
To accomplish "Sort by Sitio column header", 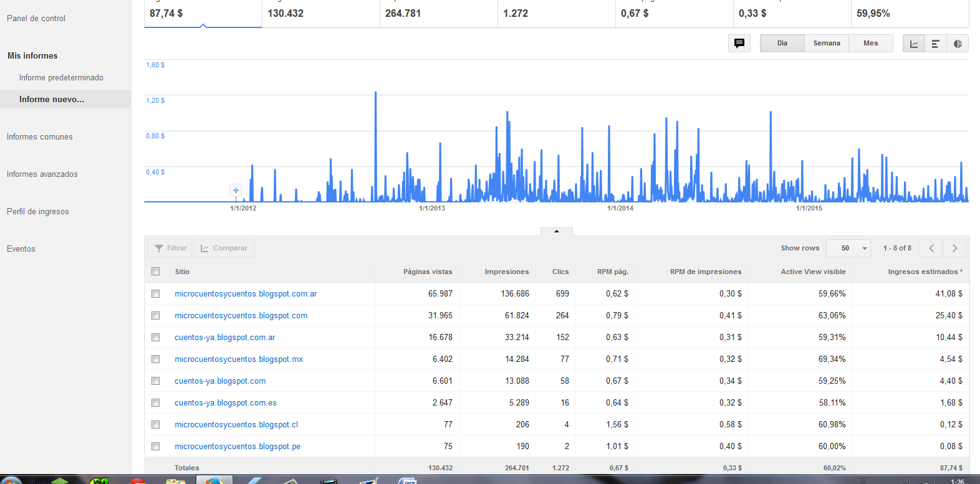I will (x=182, y=272).
